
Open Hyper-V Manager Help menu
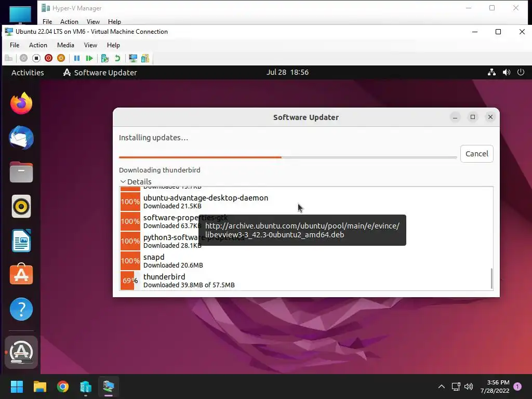[114, 21]
